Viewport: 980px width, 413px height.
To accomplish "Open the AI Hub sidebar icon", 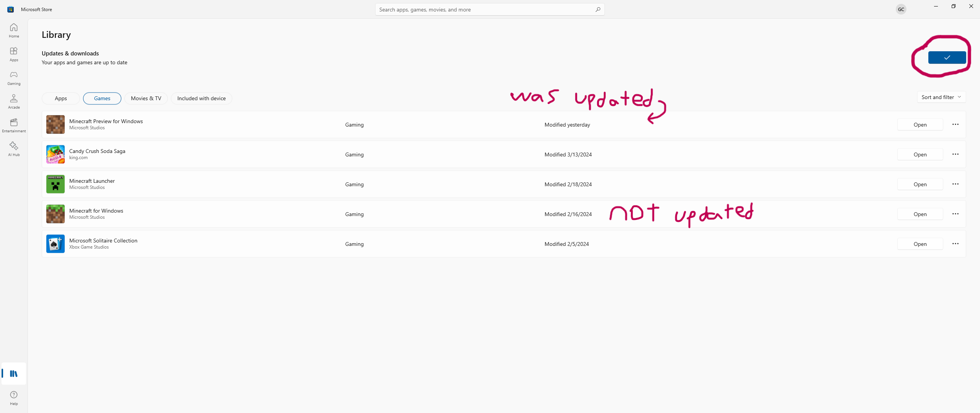I will [x=14, y=149].
